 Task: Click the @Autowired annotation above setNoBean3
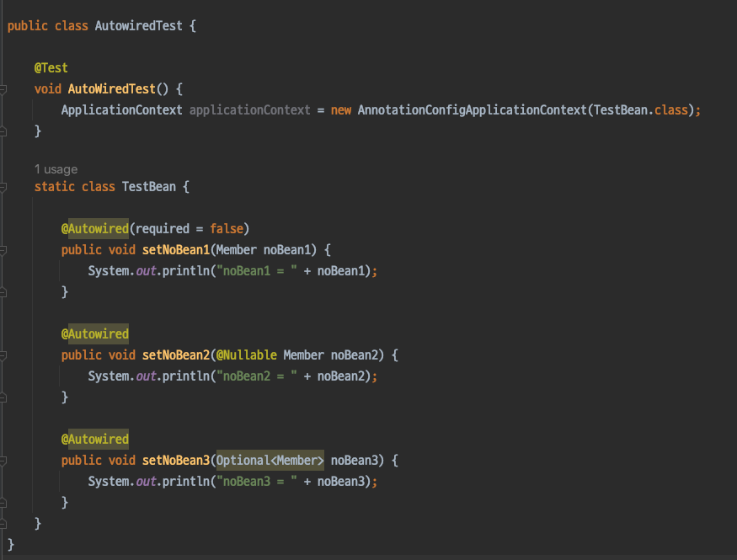click(95, 440)
